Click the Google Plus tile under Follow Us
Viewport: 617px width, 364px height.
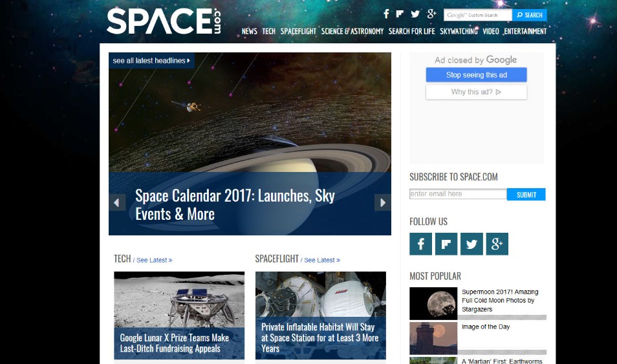497,244
